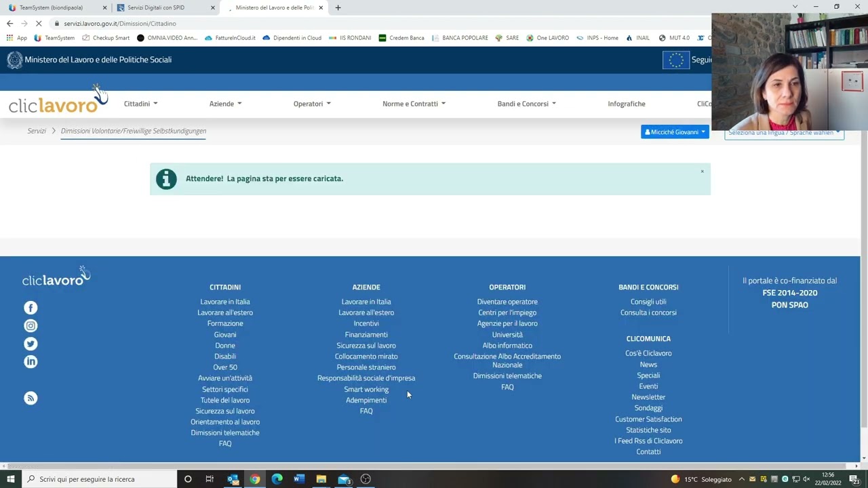Image resolution: width=868 pixels, height=488 pixels.
Task: Open File Explorer from the taskbar
Action: 321,479
